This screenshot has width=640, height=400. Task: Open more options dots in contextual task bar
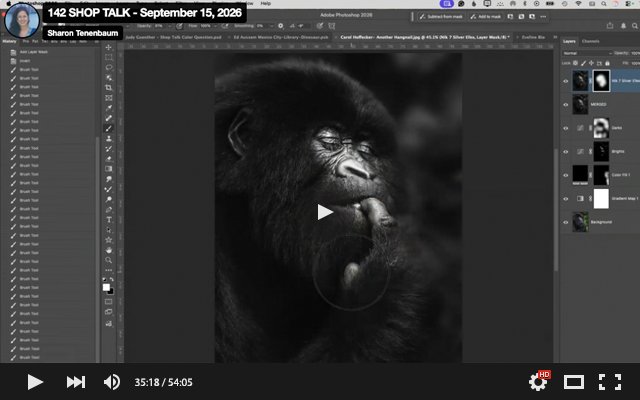point(543,17)
